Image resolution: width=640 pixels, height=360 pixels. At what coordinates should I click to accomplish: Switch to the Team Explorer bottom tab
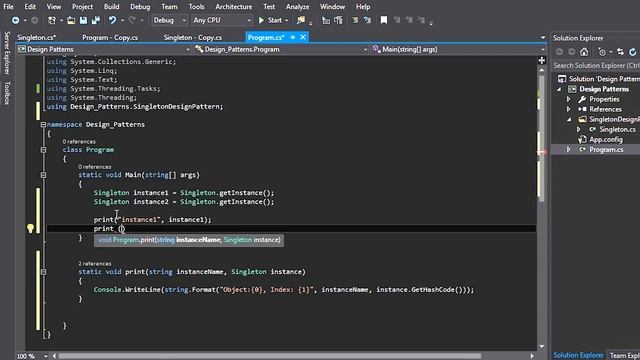tap(624, 356)
